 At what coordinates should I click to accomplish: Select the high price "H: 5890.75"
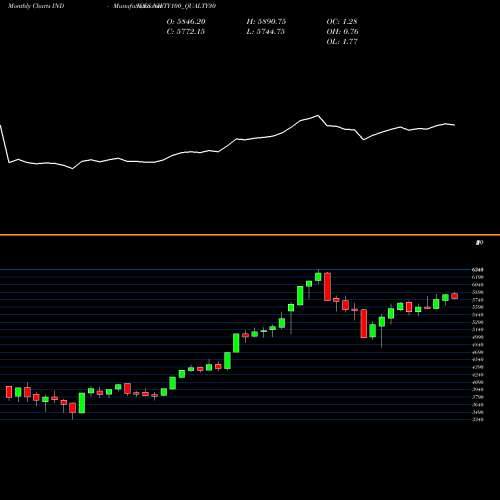pyautogui.click(x=266, y=22)
